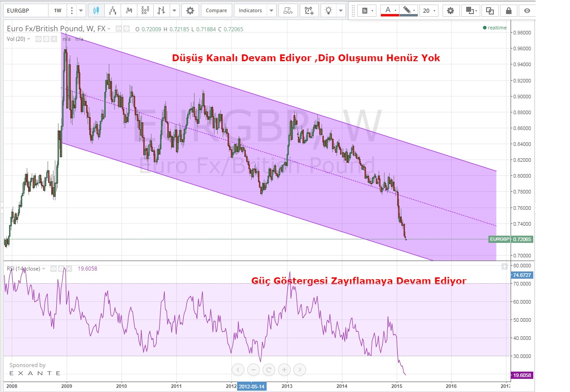Open the font size 20 dropdown
Image resolution: width=570 pixels, height=392 pixels.
(x=429, y=10)
